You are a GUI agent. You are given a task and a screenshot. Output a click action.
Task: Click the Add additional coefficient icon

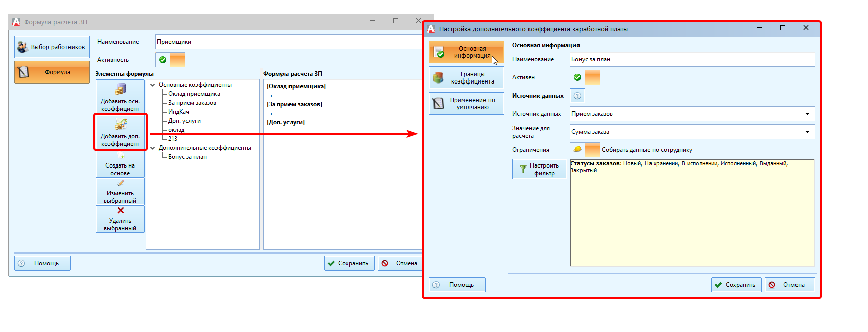120,124
